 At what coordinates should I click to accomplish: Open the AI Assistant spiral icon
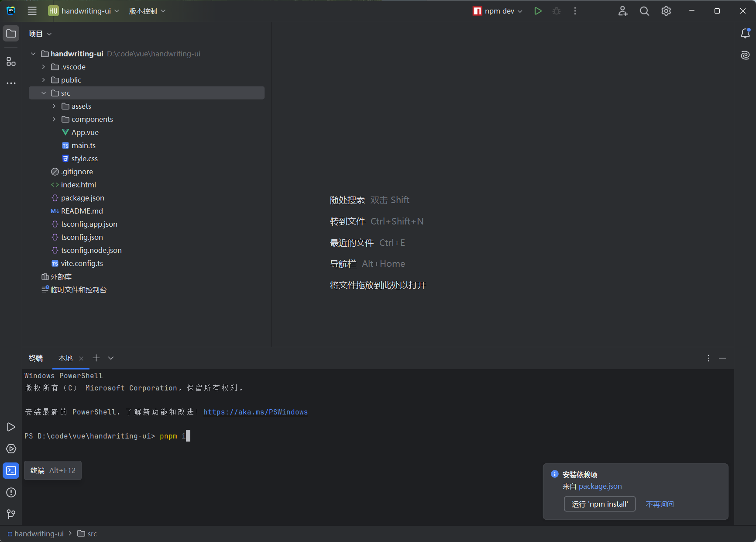(x=745, y=55)
